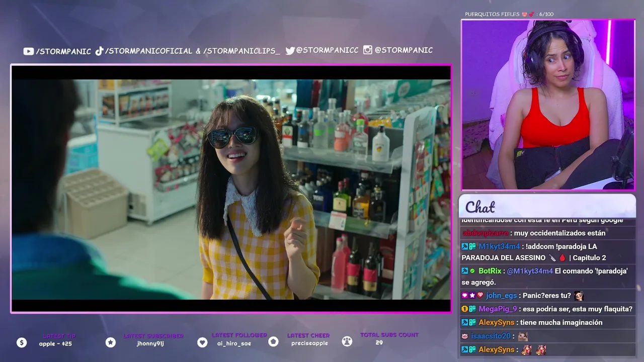This screenshot has height=362, width=644.
Task: Click the knife emoji after 'PARADOJA DEL ASESINO'
Action: pos(553,258)
